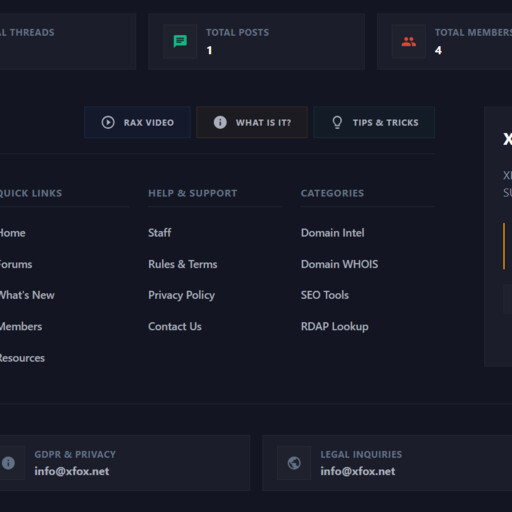Screen dimensions: 512x512
Task: Open the What's New link
Action: tap(27, 295)
